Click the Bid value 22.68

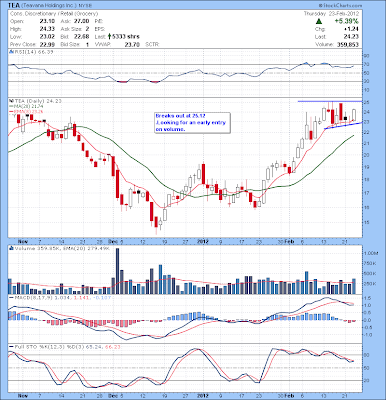pyautogui.click(x=82, y=37)
